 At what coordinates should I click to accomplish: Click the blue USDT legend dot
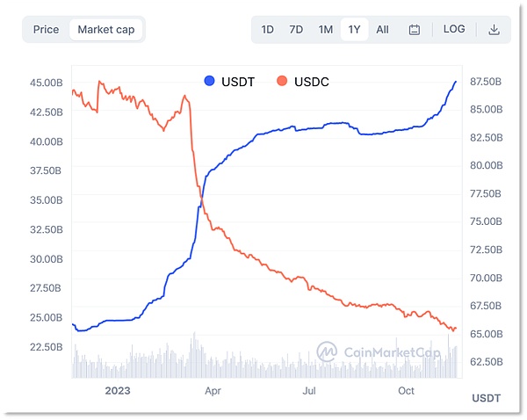209,82
